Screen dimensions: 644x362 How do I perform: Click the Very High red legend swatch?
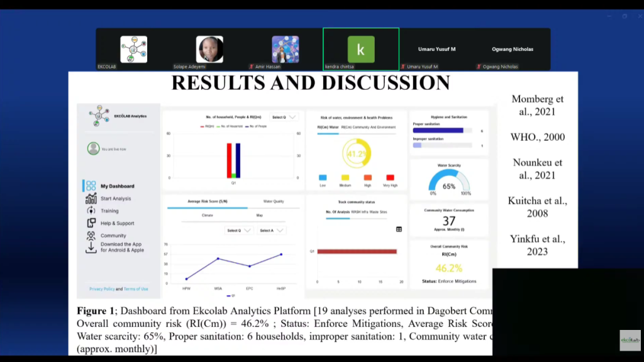coord(390,178)
